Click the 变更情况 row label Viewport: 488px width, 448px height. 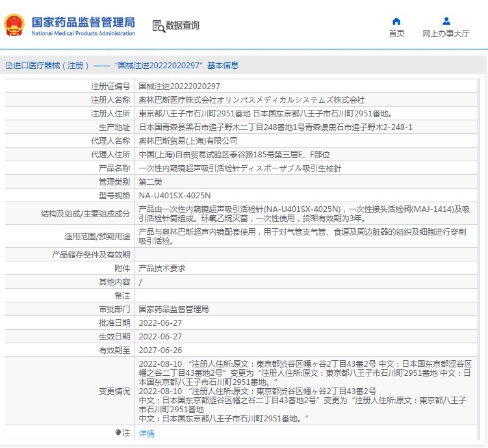click(x=114, y=391)
